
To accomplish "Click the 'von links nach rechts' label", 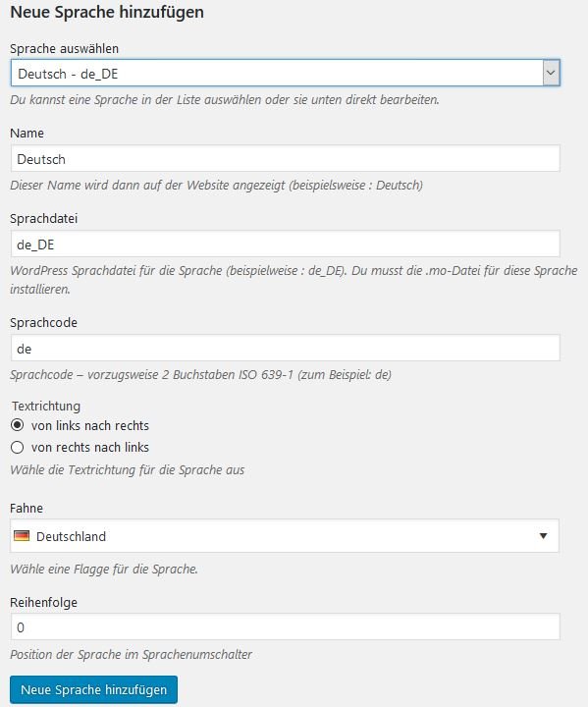I will pos(90,425).
